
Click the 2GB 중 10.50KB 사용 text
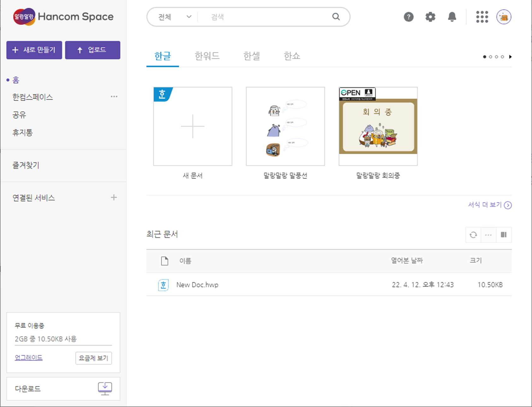(46, 339)
